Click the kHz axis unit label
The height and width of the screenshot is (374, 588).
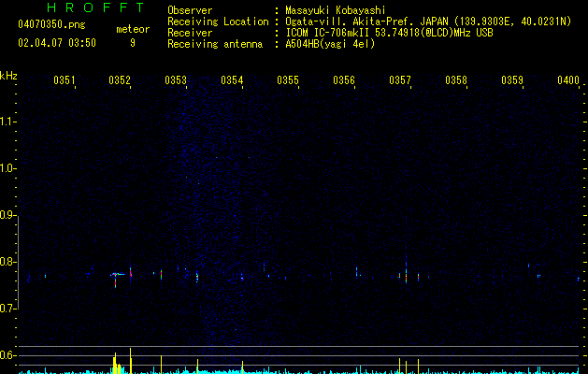8,76
